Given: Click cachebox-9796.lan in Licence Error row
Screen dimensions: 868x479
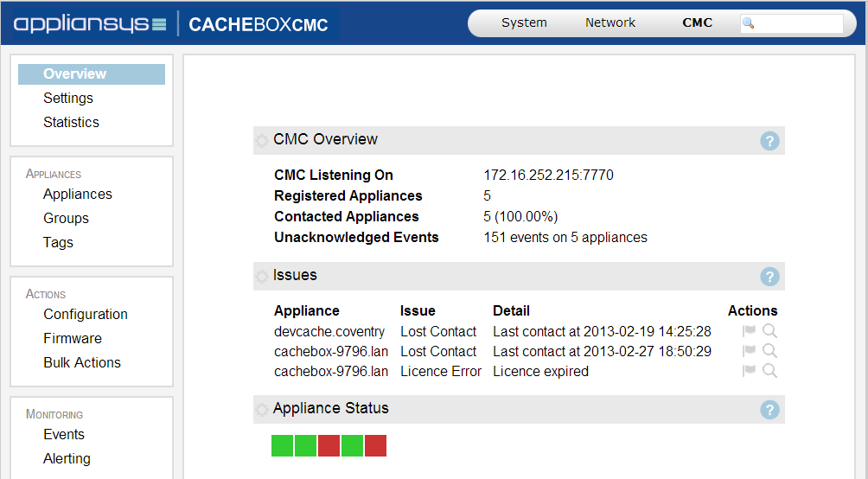Looking at the screenshot, I should (x=331, y=372).
